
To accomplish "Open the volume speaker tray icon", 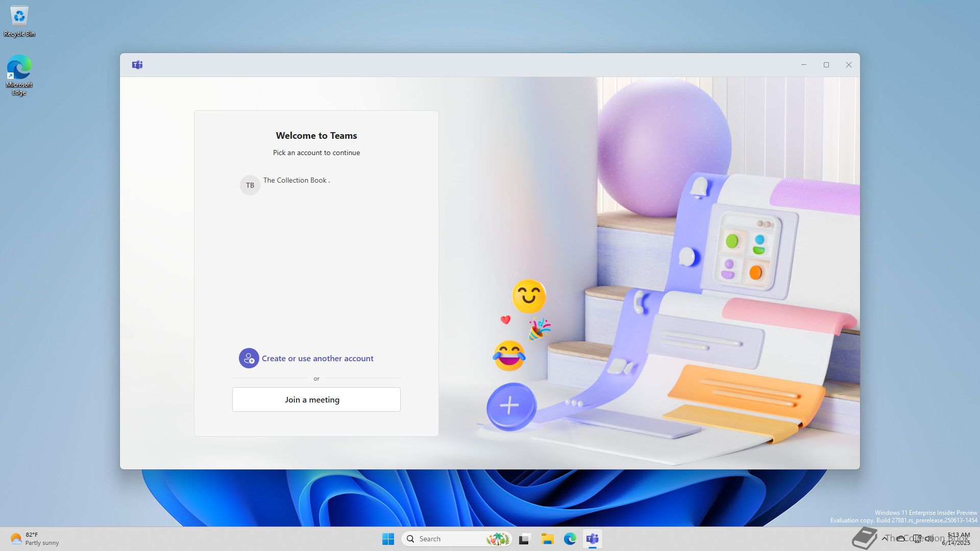I will point(929,539).
